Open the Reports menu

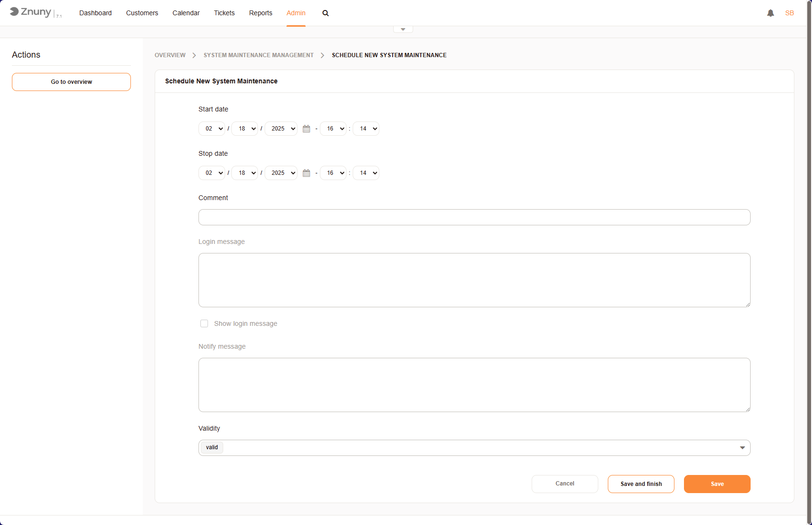click(x=260, y=13)
